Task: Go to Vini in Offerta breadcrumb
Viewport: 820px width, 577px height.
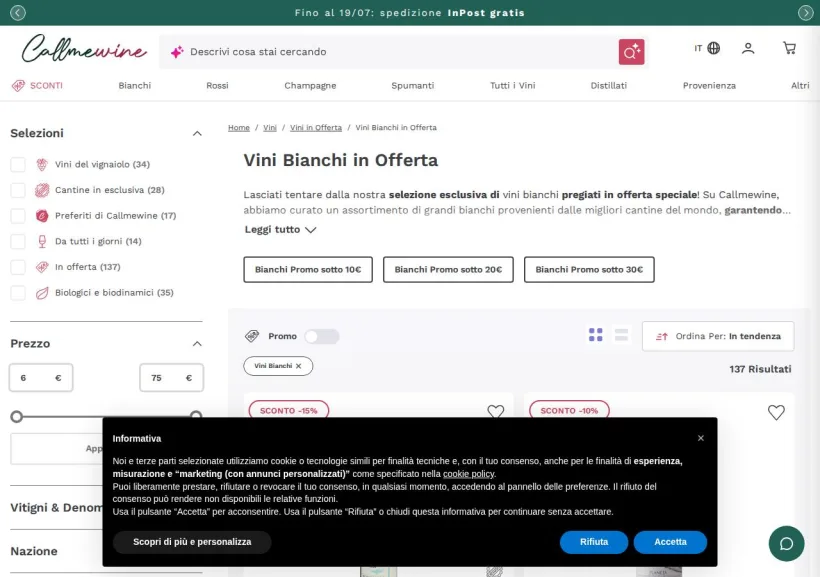Action: coord(316,128)
